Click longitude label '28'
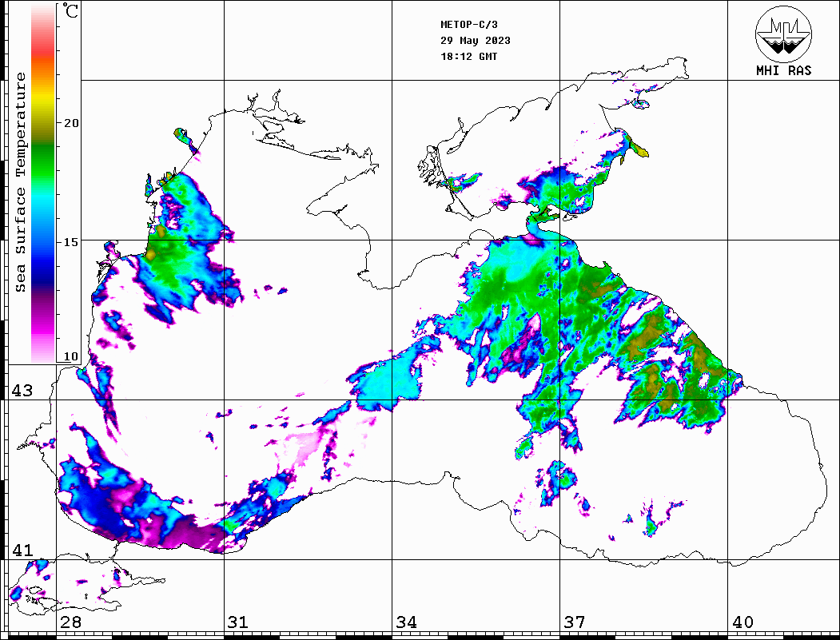This screenshot has height=640, width=840. [x=70, y=622]
